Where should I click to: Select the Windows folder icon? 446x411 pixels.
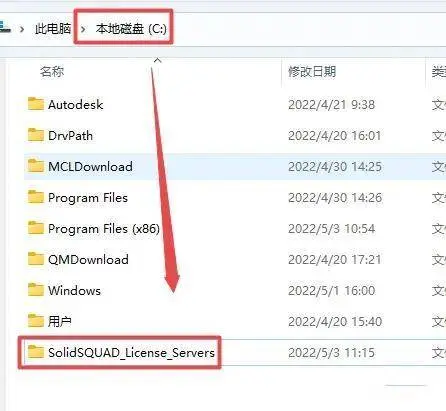click(x=36, y=290)
